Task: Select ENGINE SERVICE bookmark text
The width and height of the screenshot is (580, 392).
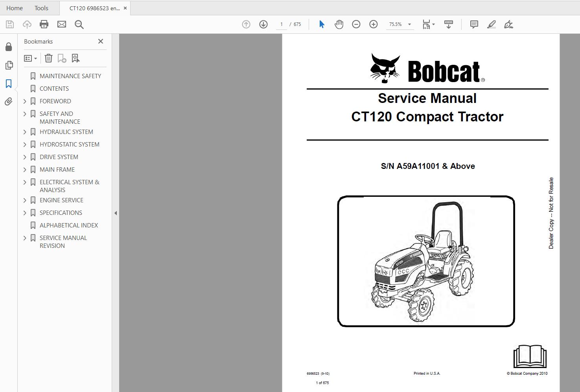Action: (61, 200)
